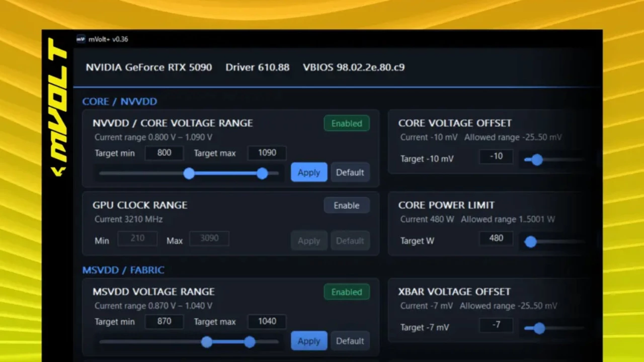The image size is (644, 362).
Task: Focus the MSVDD Target max field showing 1040
Action: [267, 321]
